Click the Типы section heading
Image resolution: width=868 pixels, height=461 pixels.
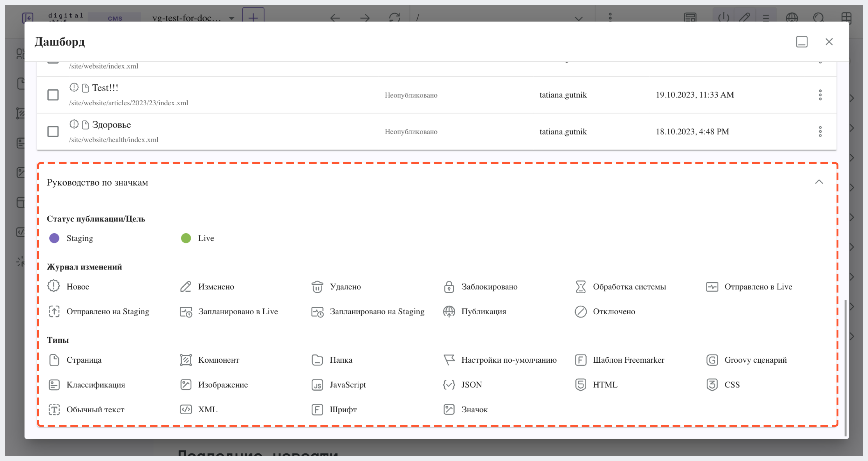58,340
